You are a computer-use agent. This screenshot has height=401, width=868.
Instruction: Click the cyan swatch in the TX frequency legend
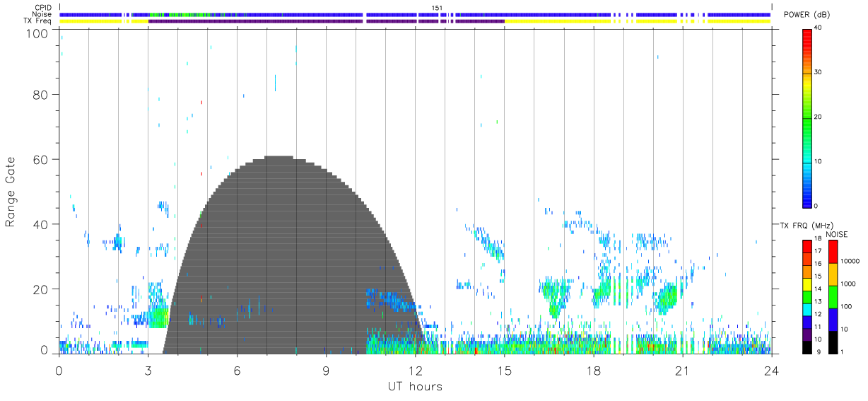click(x=807, y=309)
